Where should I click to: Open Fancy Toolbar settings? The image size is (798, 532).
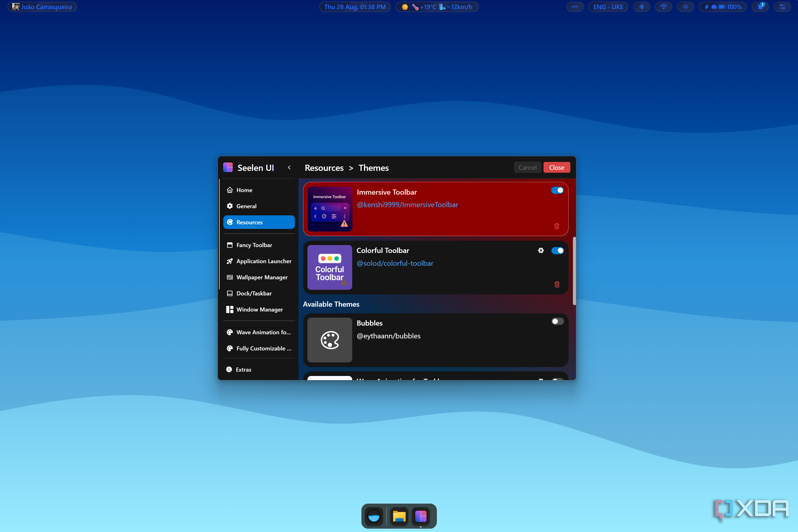pos(259,245)
